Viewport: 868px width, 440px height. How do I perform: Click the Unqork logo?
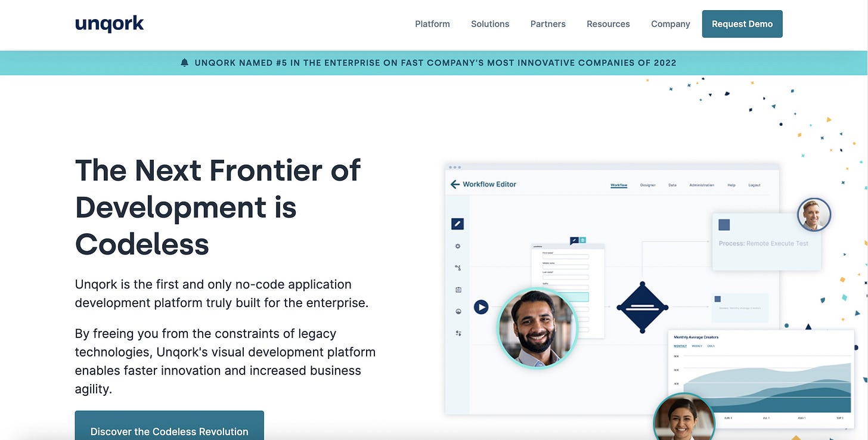click(110, 24)
